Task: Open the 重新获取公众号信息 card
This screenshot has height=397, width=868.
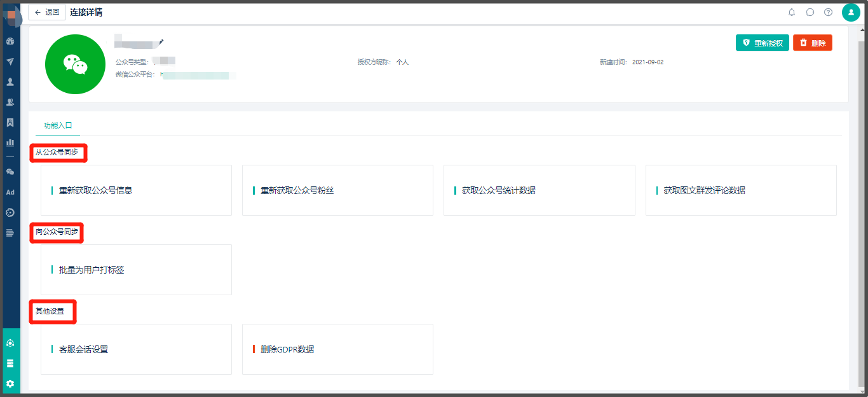Action: pyautogui.click(x=136, y=190)
